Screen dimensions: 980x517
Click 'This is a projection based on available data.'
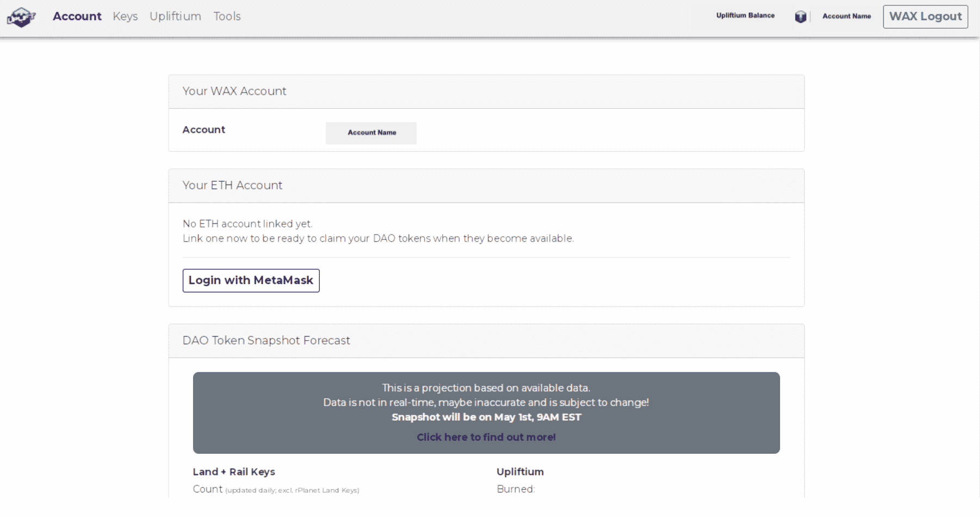[x=486, y=388]
